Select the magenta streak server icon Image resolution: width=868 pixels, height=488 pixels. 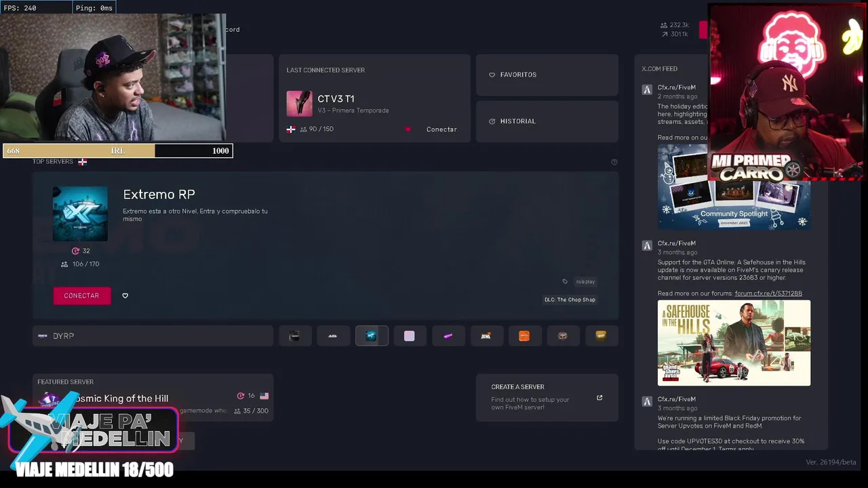448,335
